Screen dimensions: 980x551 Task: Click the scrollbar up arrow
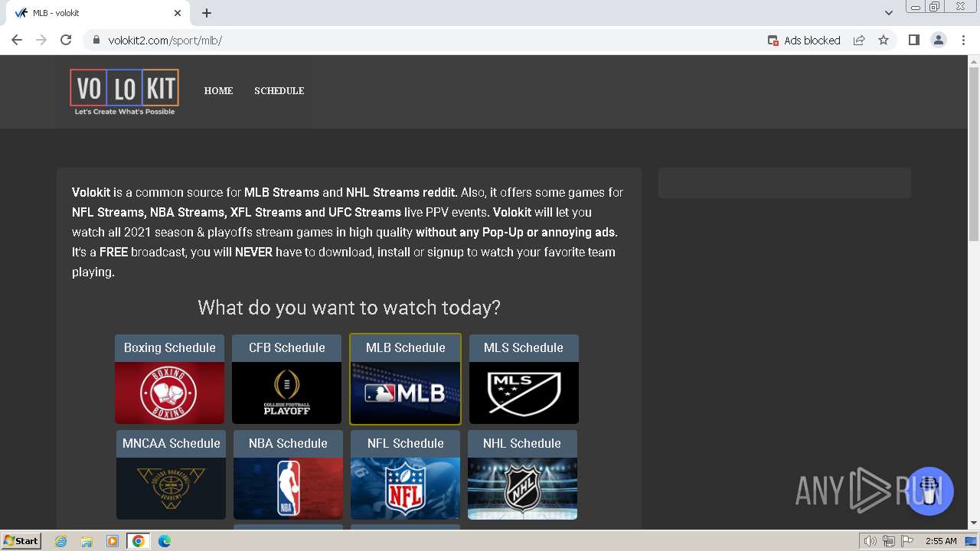pyautogui.click(x=974, y=61)
